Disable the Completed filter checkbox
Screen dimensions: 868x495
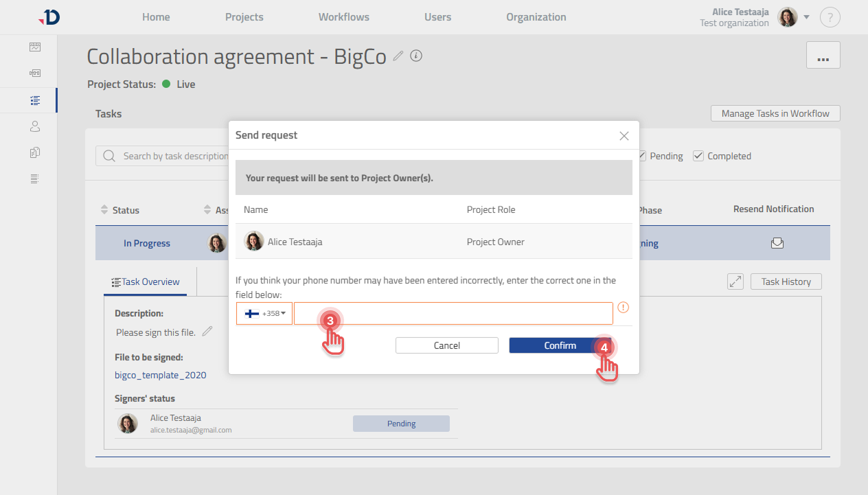(x=699, y=156)
